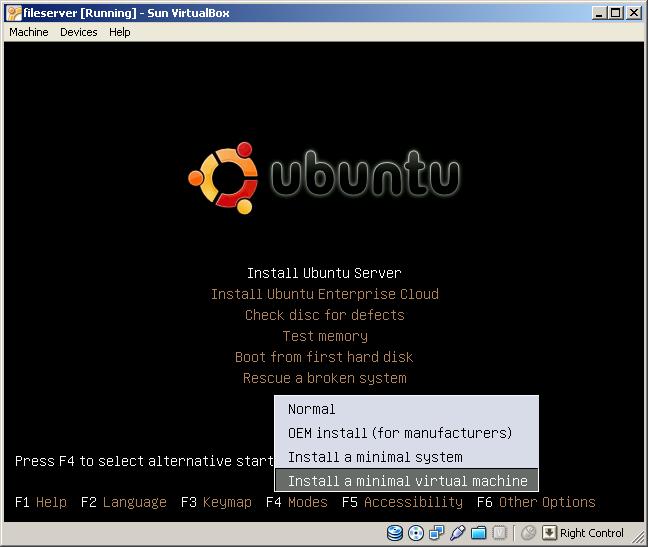Click the mouse integration indicator icon
Image resolution: width=648 pixels, height=547 pixels.
(528, 533)
